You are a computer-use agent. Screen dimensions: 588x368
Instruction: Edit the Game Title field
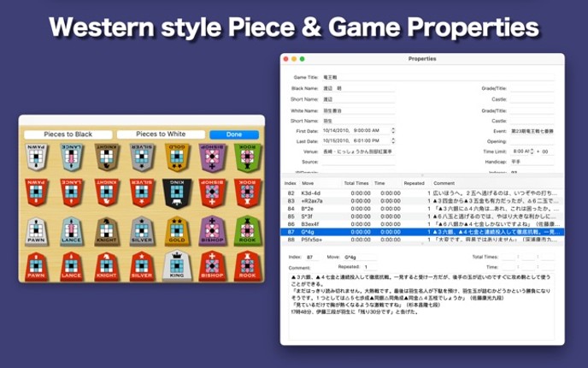(x=438, y=77)
